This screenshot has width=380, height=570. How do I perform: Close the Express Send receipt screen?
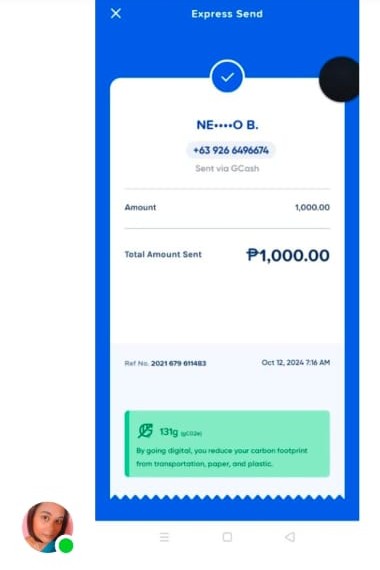116,13
